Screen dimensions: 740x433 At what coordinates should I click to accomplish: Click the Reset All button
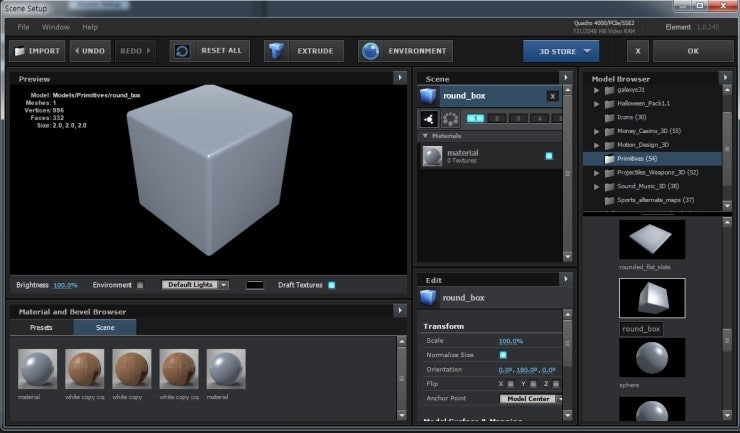209,51
